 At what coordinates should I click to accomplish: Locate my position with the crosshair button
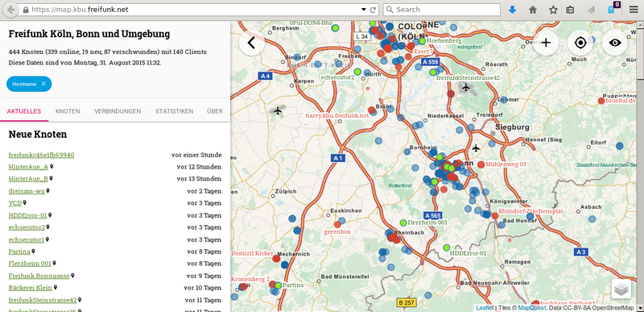[580, 43]
